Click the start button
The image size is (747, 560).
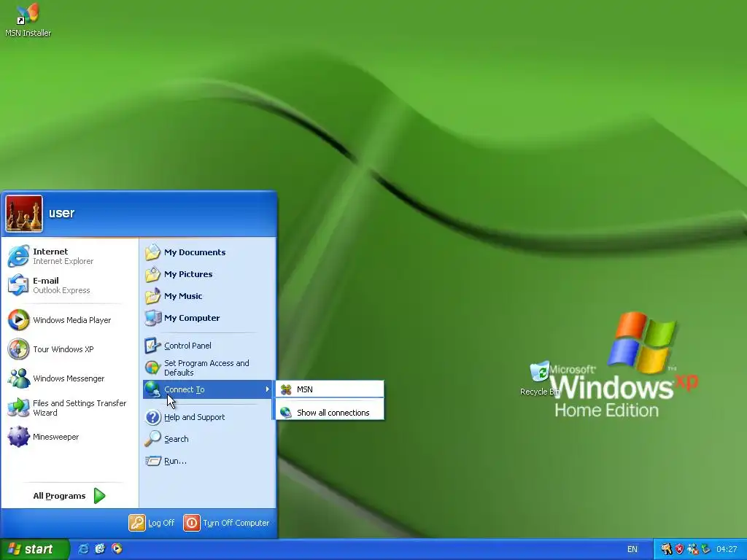[34, 549]
